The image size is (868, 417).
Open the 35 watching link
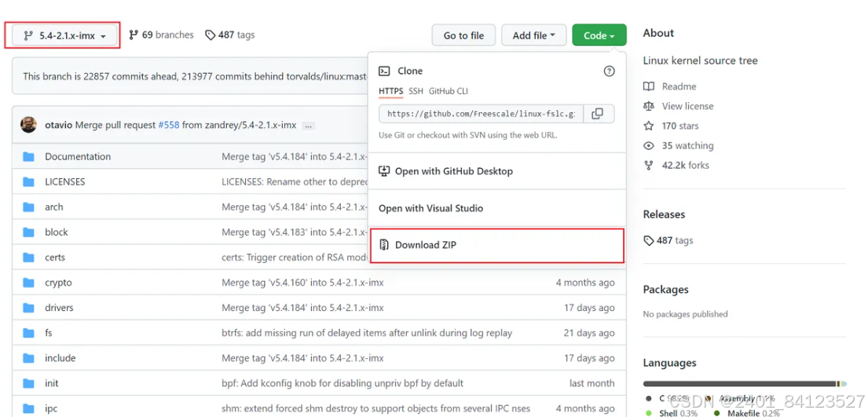tap(687, 145)
